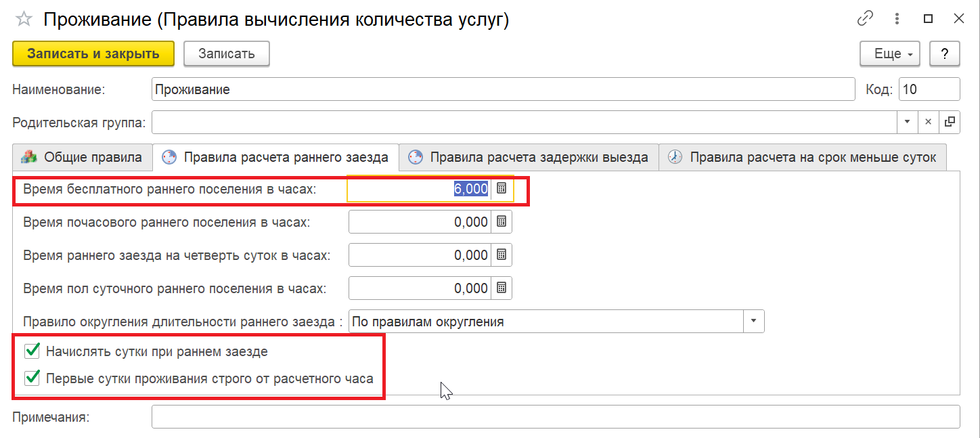Screen dimensions: 980x438
Task: Expand the Родительская группа dropdown list
Action: (x=907, y=122)
